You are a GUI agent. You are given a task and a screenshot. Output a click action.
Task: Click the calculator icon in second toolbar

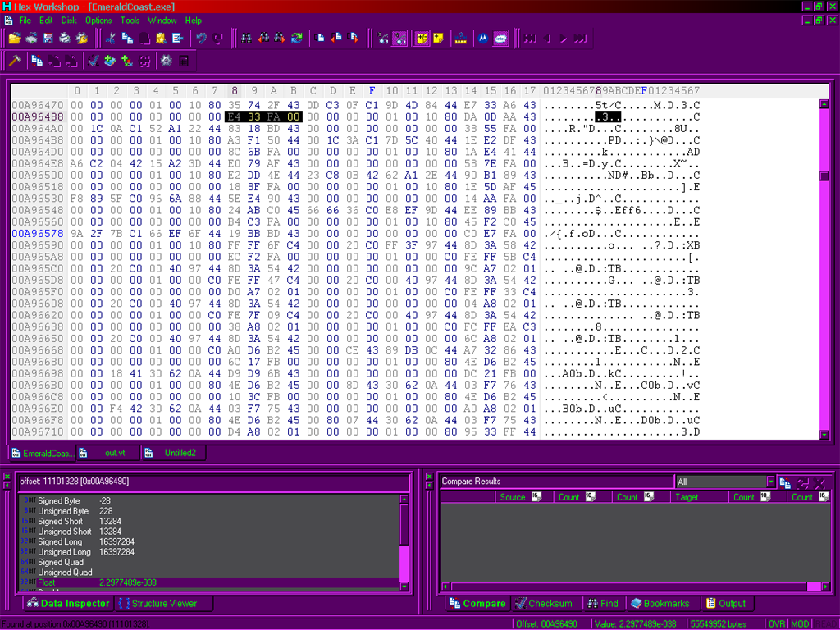coord(184,61)
